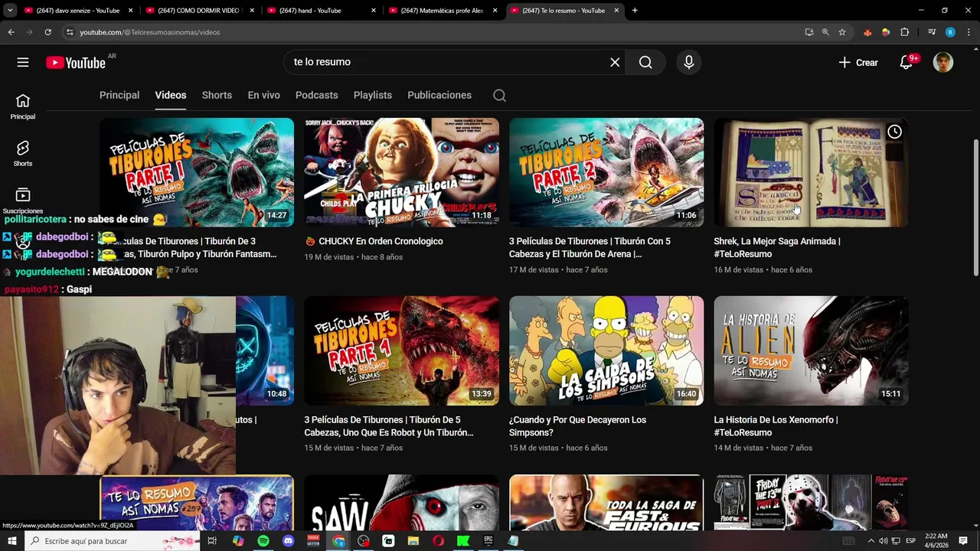Play the Tiburones Parte 2 thumbnail
Viewport: 980px width, 551px height.
606,172
